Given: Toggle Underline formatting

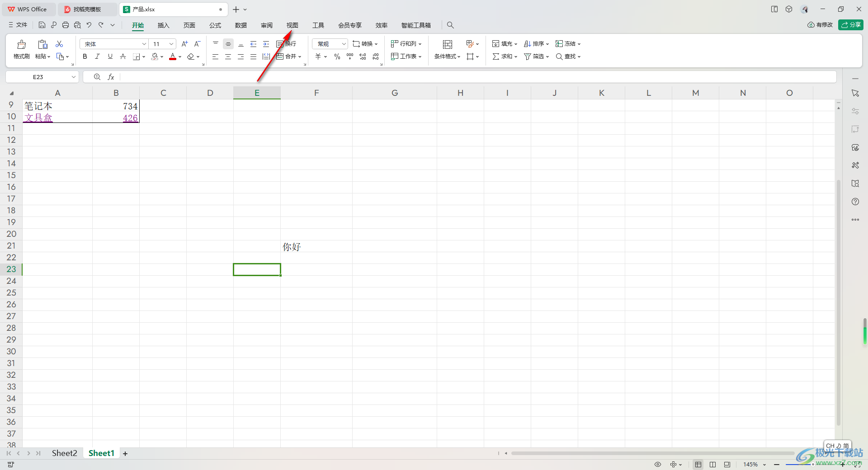Looking at the screenshot, I should pyautogui.click(x=110, y=56).
